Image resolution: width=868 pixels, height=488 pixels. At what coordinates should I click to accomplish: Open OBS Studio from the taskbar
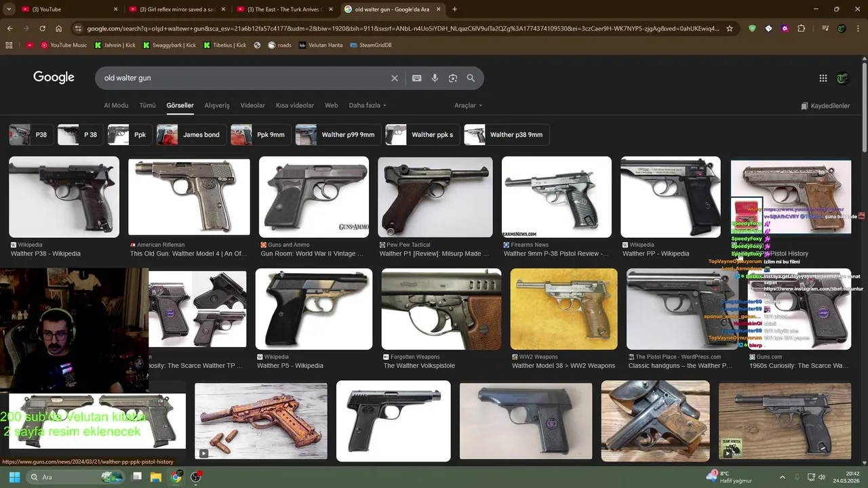click(196, 477)
